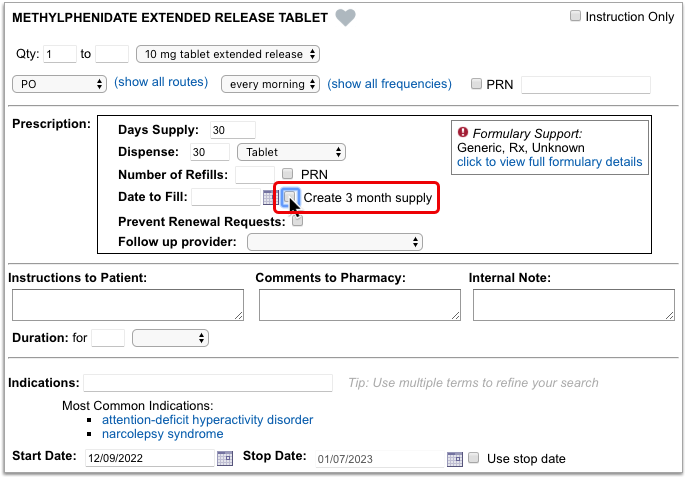
Task: Toggle the Prevent Renewal Requests checkbox
Action: pos(298,221)
